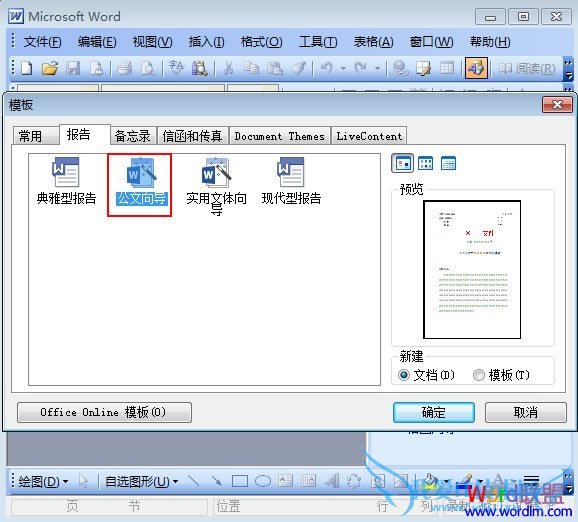Viewport: 578px width, 522px height.
Task: Open the Undo history dropdown arrow
Action: tap(344, 69)
